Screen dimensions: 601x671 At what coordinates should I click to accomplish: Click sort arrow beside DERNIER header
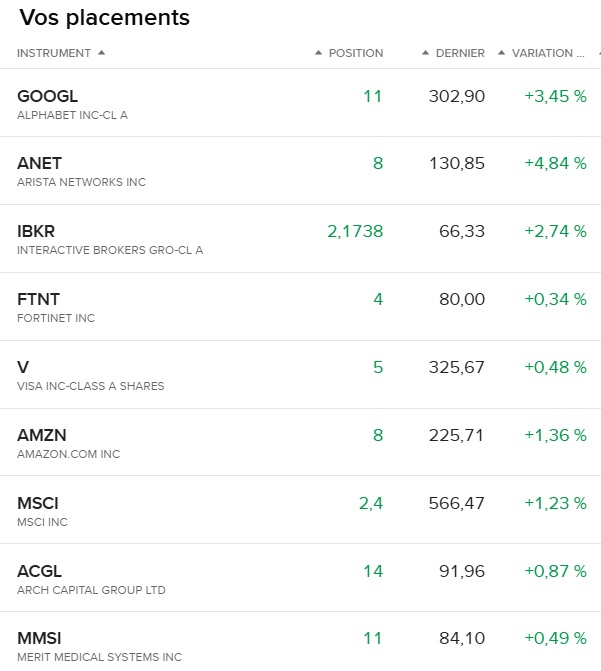[x=426, y=53]
